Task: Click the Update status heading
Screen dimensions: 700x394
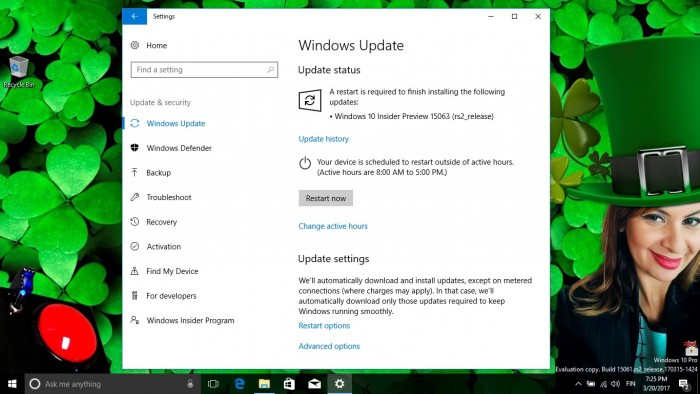Action: pos(329,70)
